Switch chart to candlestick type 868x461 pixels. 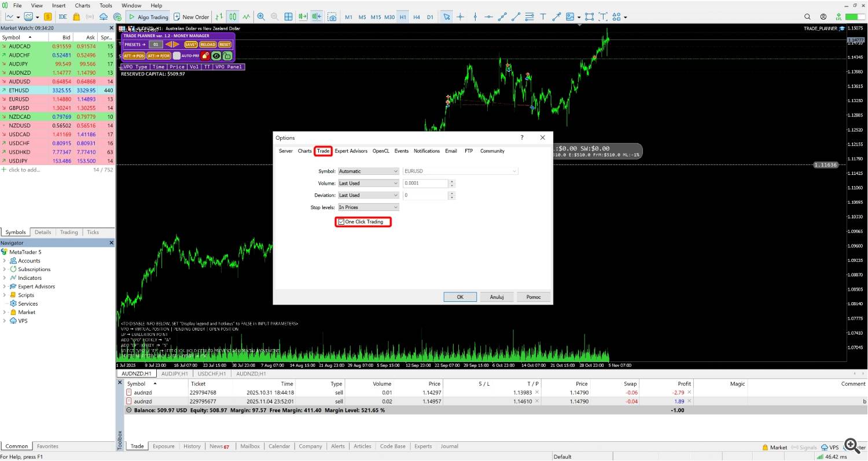(233, 17)
